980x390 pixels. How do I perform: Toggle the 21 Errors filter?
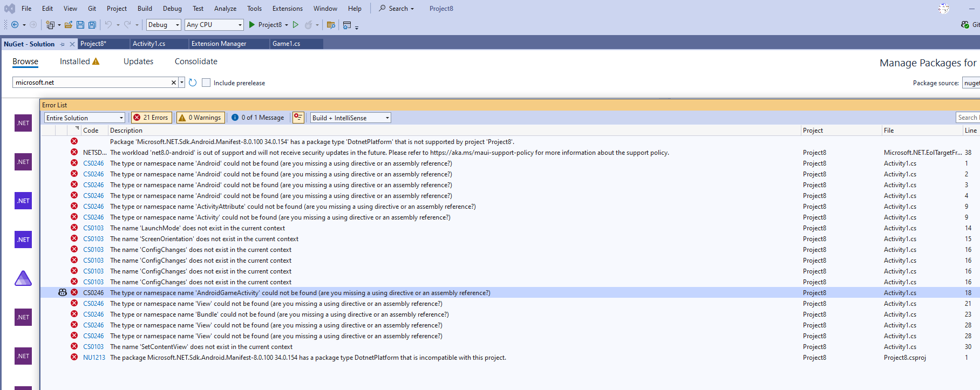151,118
